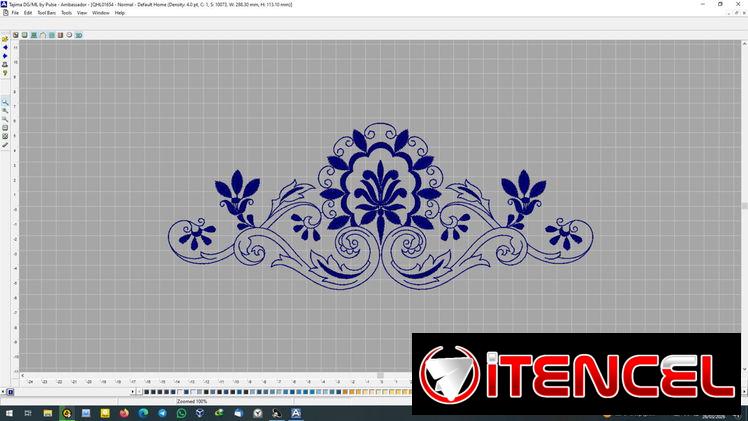Click left arrow before the D tab
This screenshot has width=748, height=421.
point(3,392)
